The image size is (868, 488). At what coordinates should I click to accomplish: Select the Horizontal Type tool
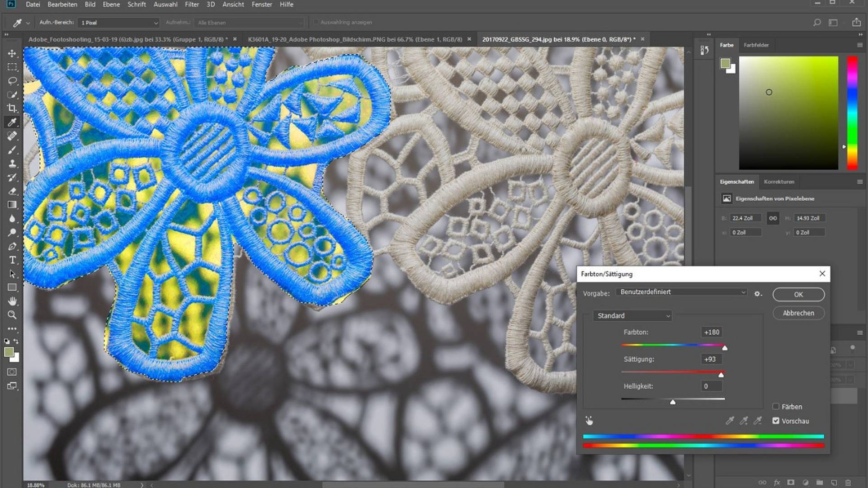12,260
